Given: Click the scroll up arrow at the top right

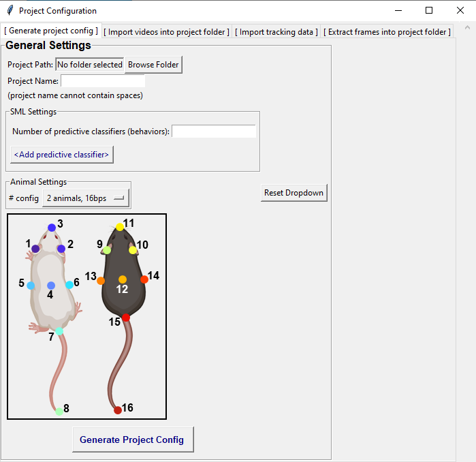Looking at the screenshot, I should (x=467, y=28).
